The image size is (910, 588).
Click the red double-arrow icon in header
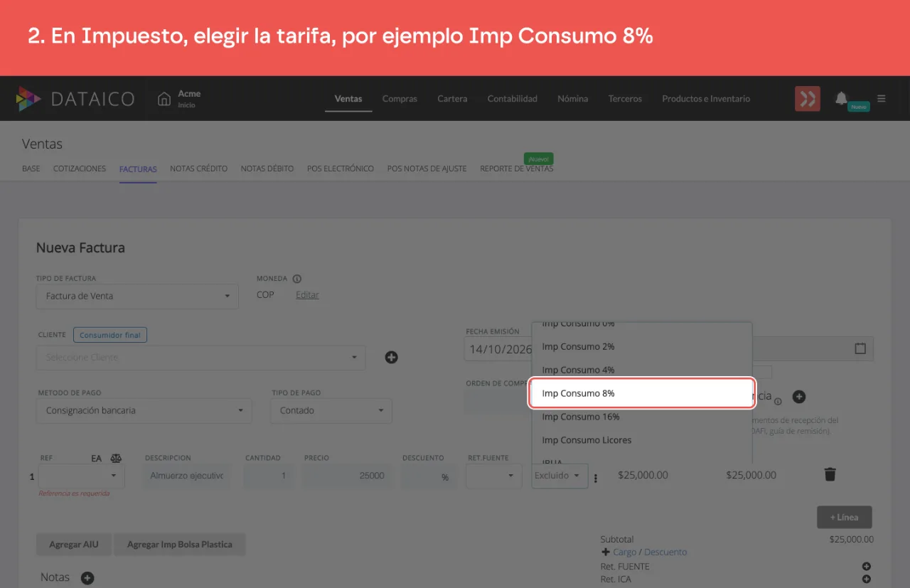[x=808, y=99]
